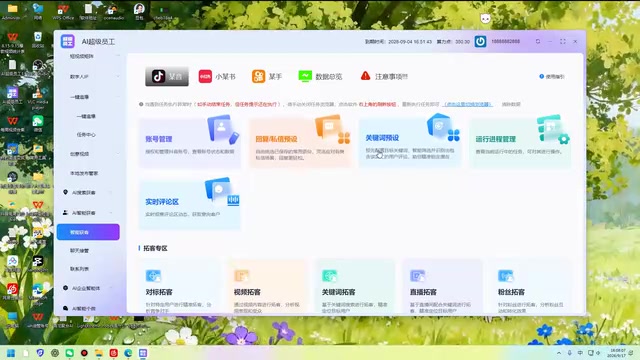Image resolution: width=640 pixels, height=360 pixels.
Task: Open the taskbar clock and date
Action: click(x=616, y=353)
